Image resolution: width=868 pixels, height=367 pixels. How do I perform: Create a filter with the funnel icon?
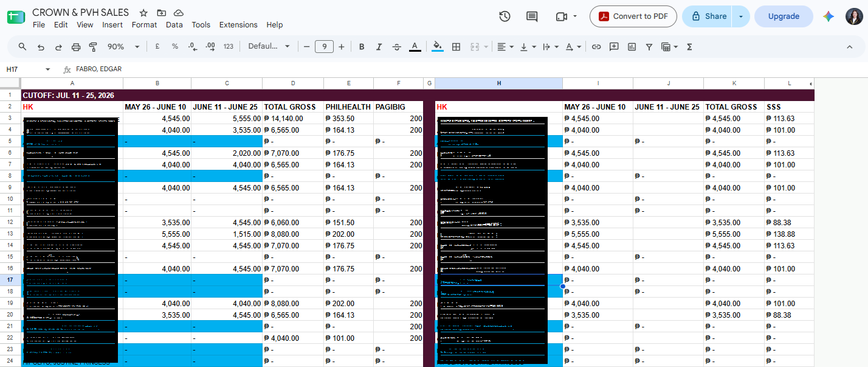649,47
